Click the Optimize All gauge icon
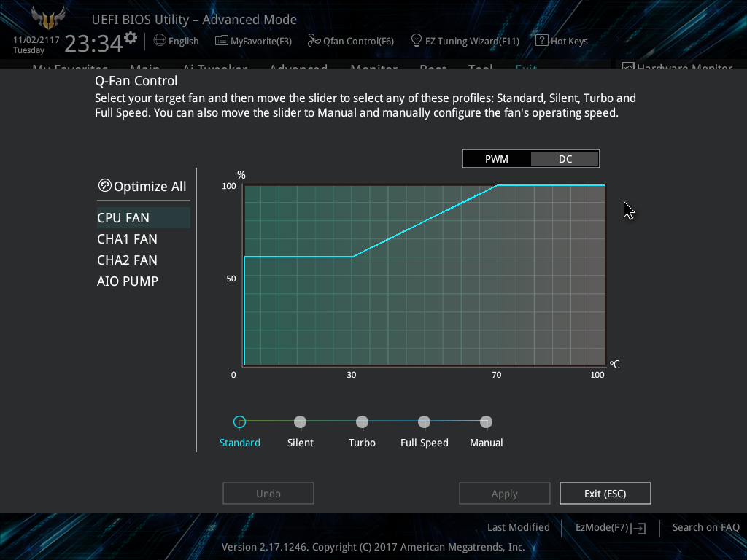The image size is (747, 560). coord(104,185)
